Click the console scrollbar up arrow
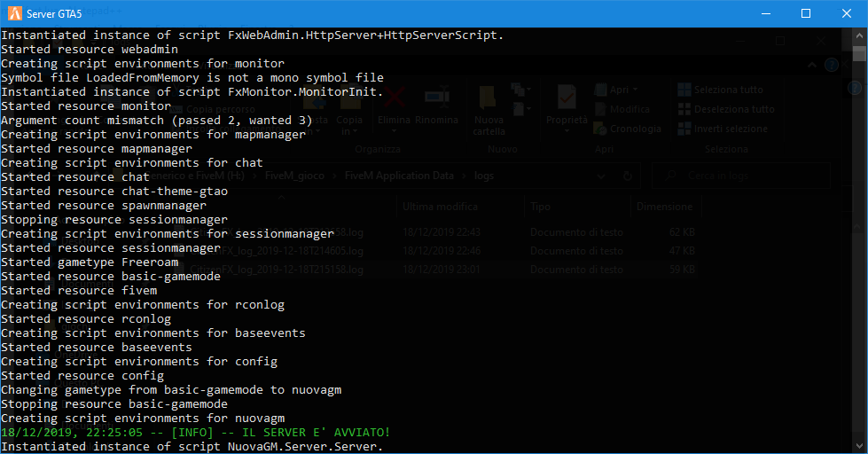Viewport: 868px width, 454px height. coord(859,35)
